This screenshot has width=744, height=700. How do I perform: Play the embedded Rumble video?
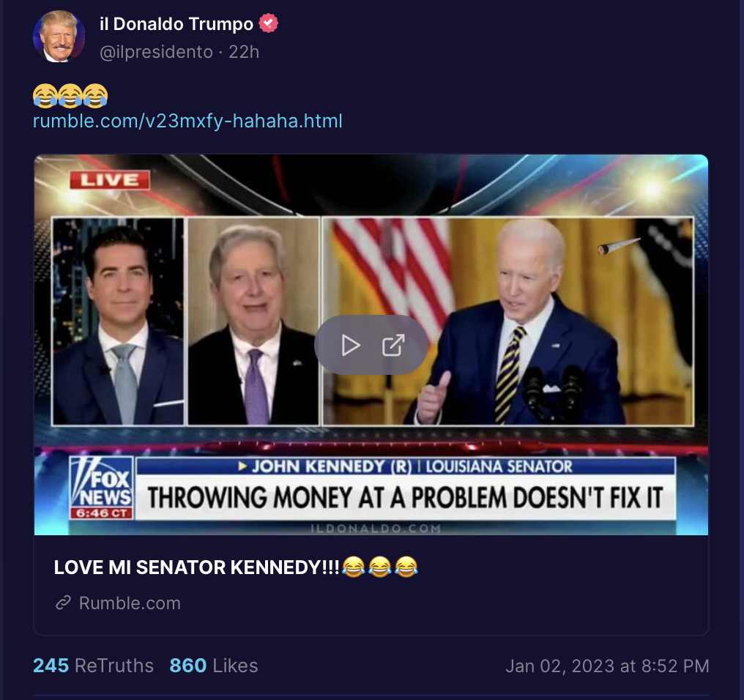point(351,346)
